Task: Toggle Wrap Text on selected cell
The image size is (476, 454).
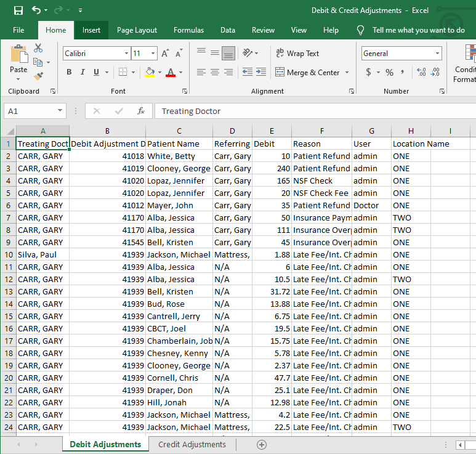Action: 297,54
